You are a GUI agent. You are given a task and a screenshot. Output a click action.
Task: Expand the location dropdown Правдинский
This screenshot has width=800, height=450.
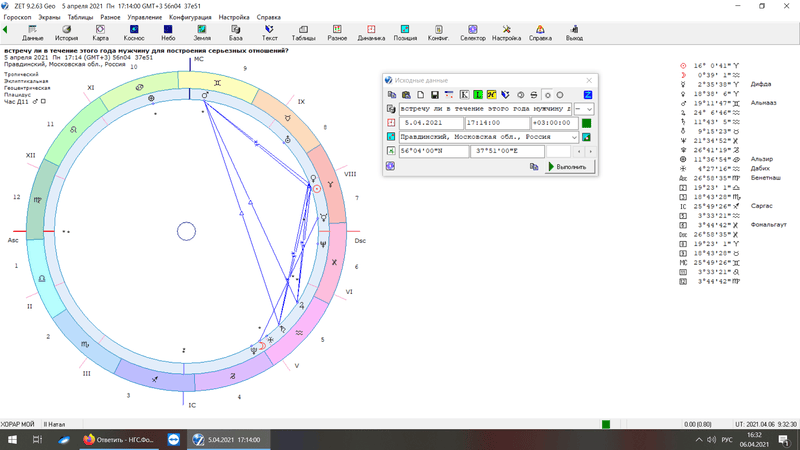[x=574, y=137]
